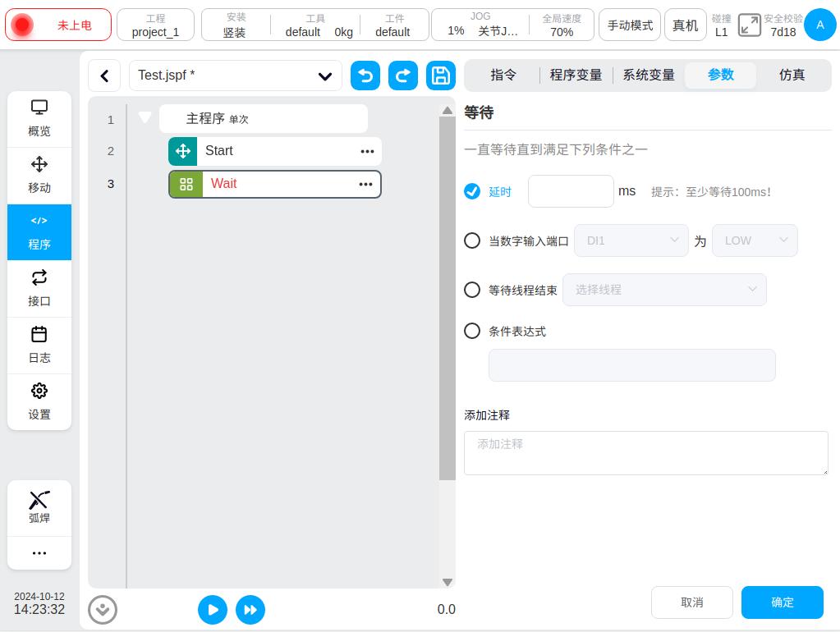
Task: Click the fullscreen expand icon
Action: click(x=749, y=25)
